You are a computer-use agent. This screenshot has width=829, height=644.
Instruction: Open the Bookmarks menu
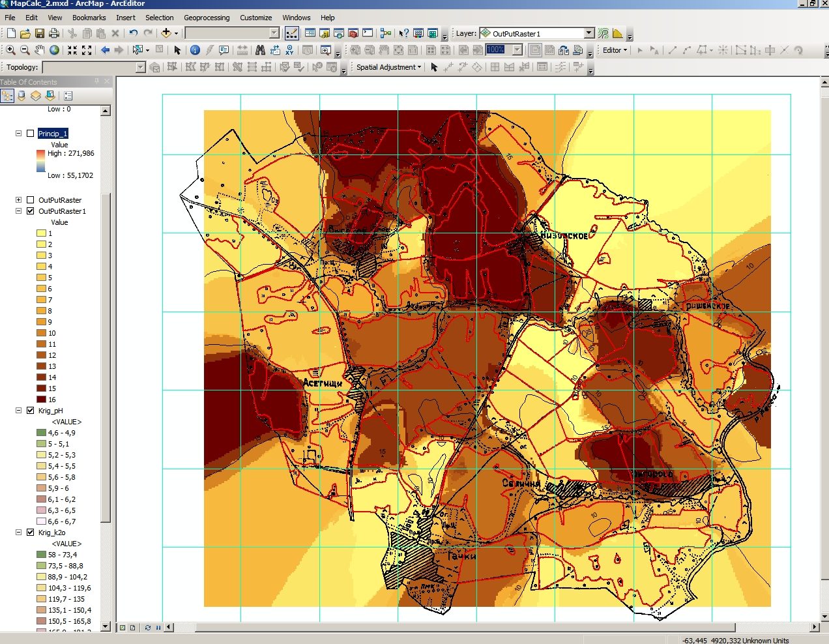pos(89,18)
